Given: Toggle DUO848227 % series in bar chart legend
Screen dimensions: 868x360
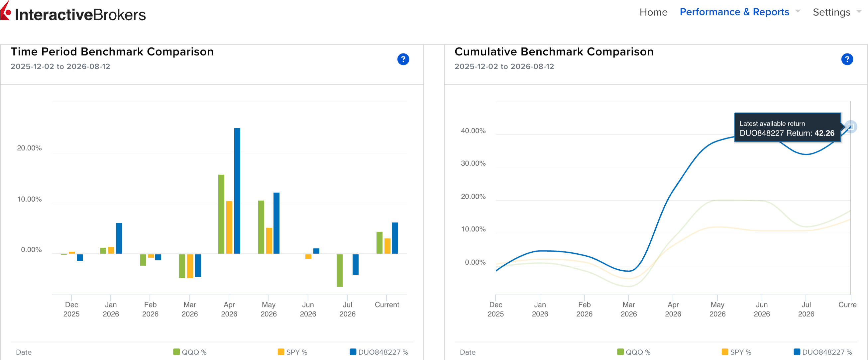Looking at the screenshot, I should [x=379, y=352].
